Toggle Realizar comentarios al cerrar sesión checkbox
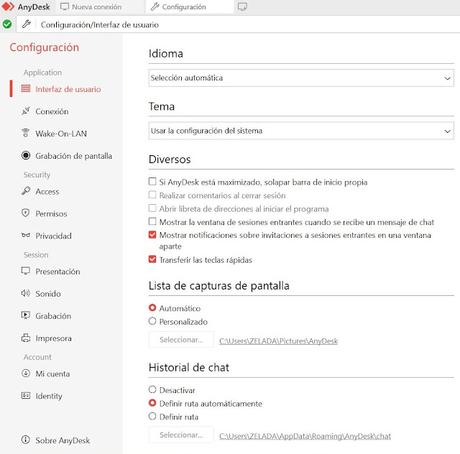 click(152, 195)
